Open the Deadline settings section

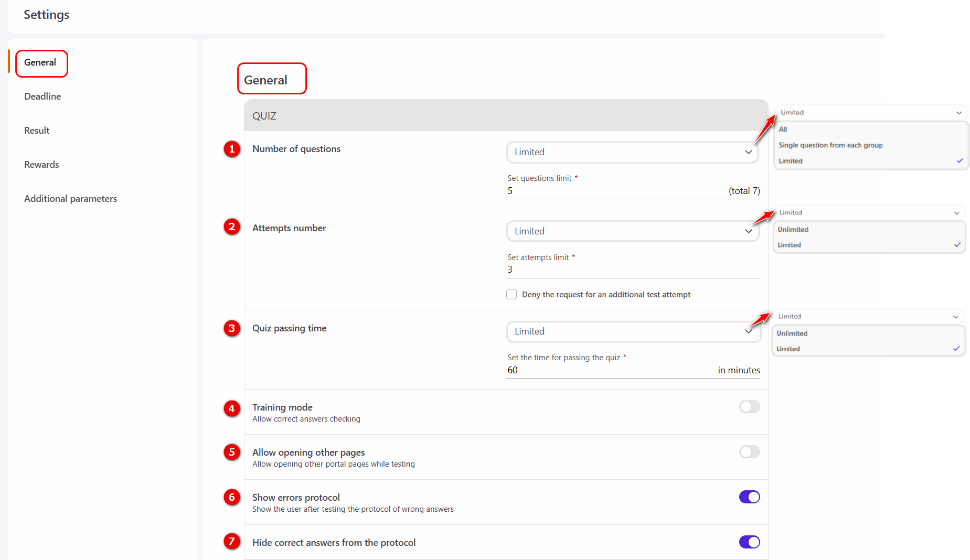[42, 96]
